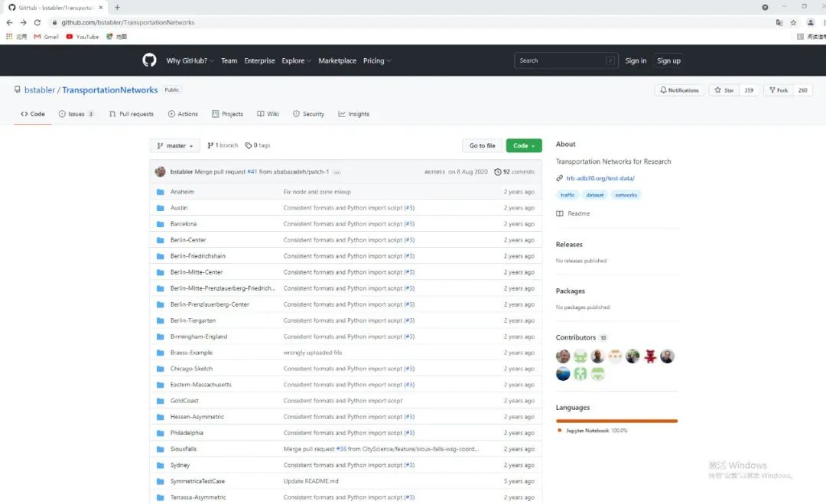Expand the Pricing menu
Viewport: 826px width, 504px height.
376,60
